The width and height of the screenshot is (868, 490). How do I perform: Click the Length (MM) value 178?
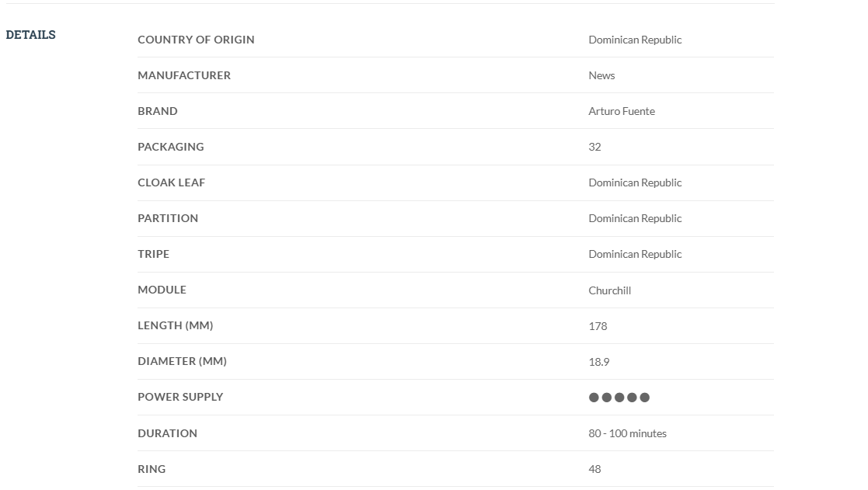(598, 326)
